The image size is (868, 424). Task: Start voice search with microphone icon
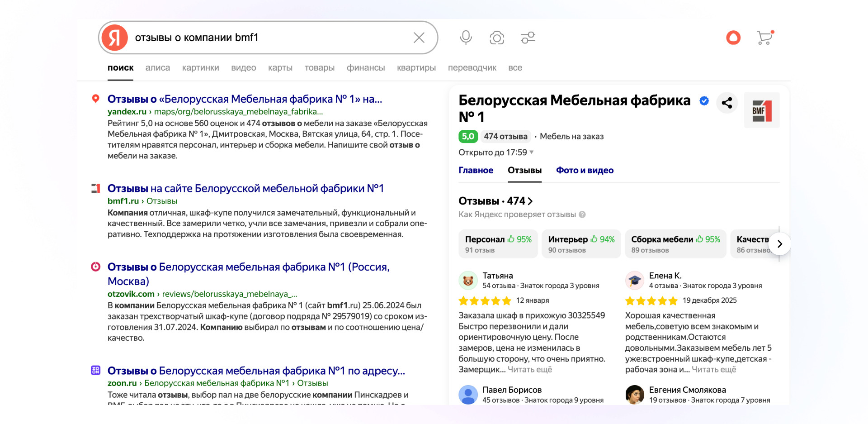[466, 38]
